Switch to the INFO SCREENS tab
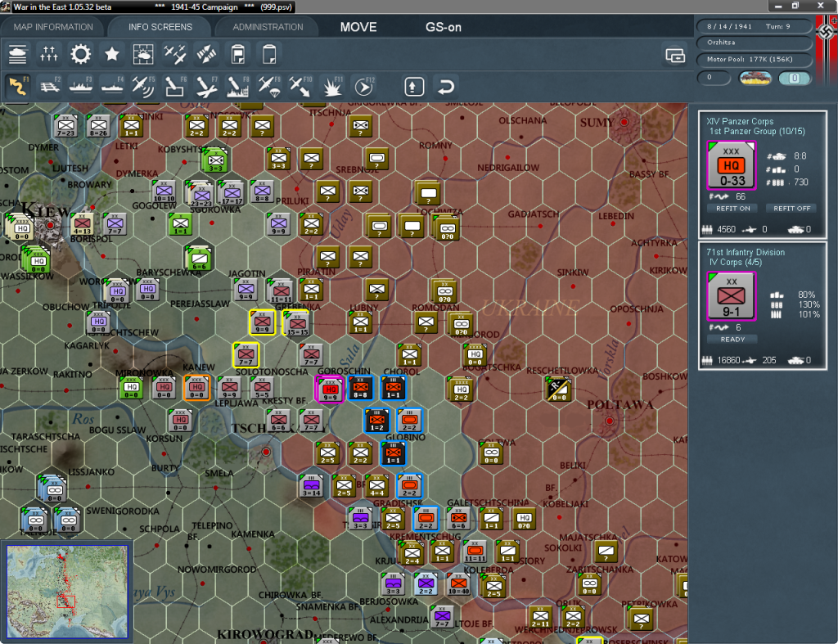This screenshot has height=644, width=838. tap(160, 27)
